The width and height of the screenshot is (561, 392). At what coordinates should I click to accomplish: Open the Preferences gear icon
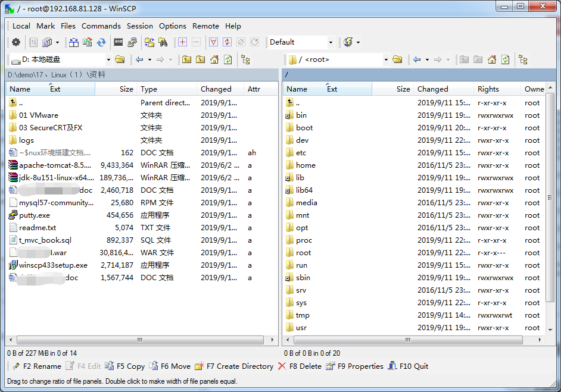coord(15,42)
